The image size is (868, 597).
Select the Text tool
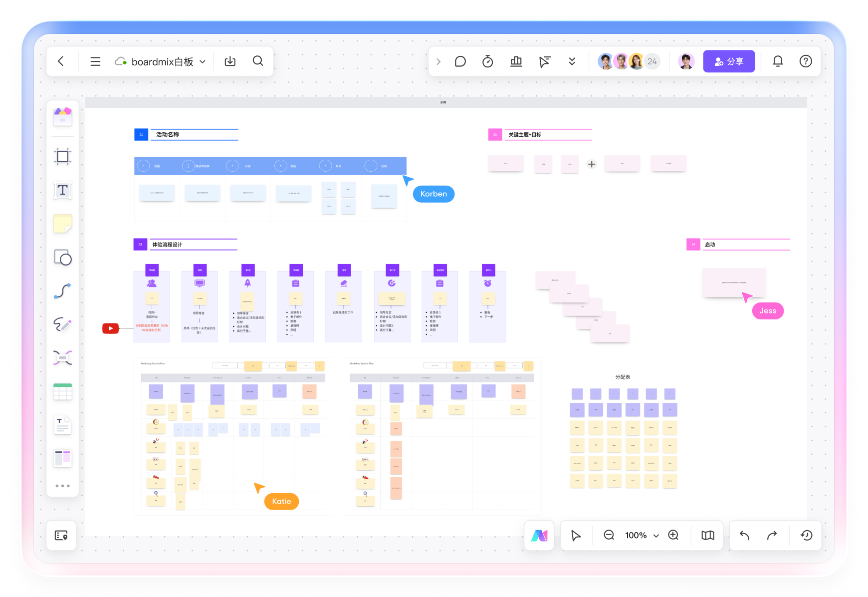point(62,190)
